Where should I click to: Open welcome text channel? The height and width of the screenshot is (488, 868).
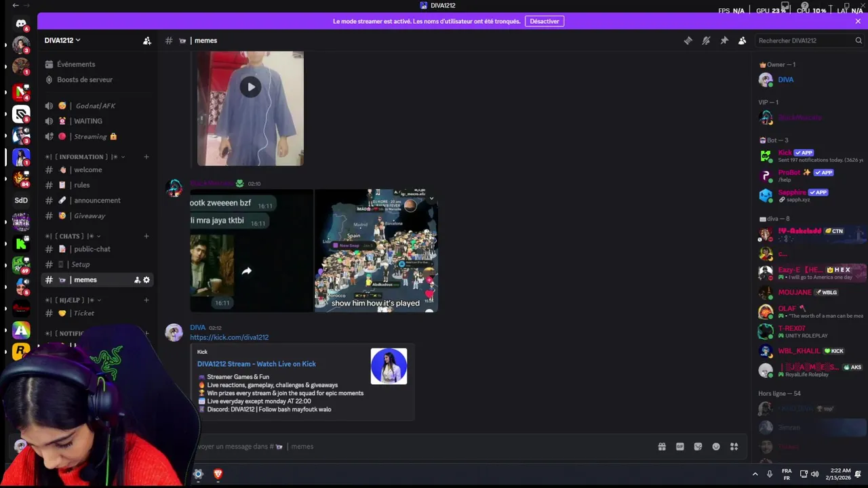[x=98, y=170]
